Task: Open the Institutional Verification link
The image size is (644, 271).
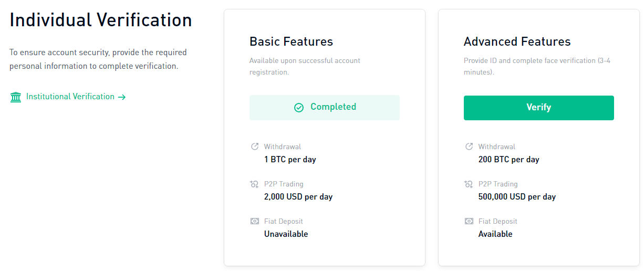Action: 70,97
